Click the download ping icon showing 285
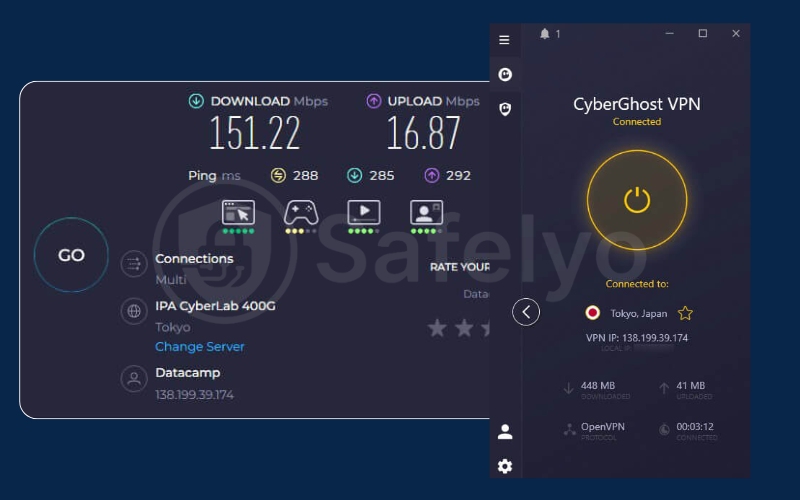This screenshot has height=500, width=800. (x=355, y=176)
